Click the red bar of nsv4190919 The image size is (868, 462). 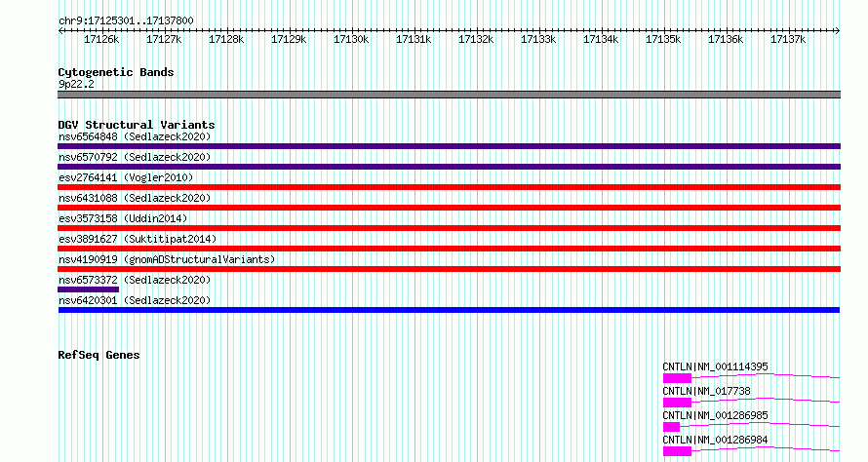click(449, 269)
